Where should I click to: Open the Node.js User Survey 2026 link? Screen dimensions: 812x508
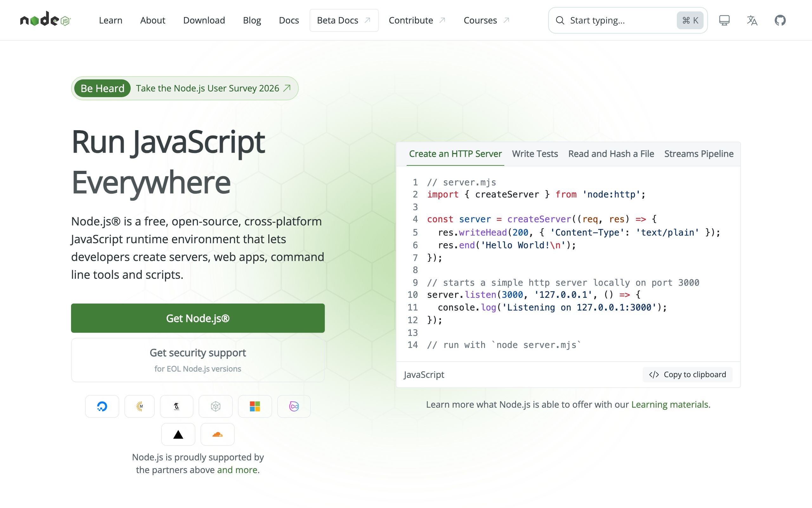coord(213,88)
